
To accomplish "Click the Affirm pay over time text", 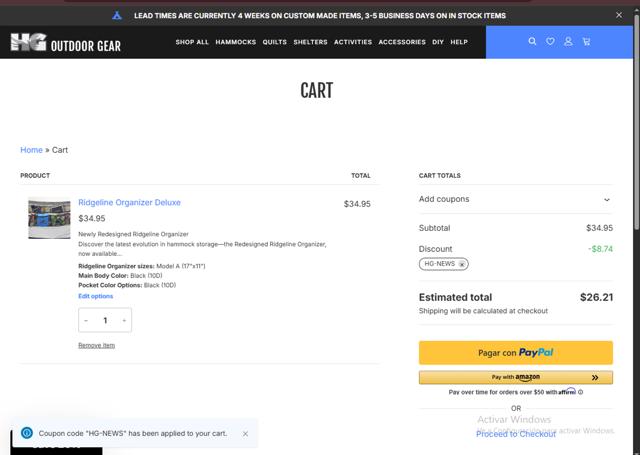I will (512, 392).
